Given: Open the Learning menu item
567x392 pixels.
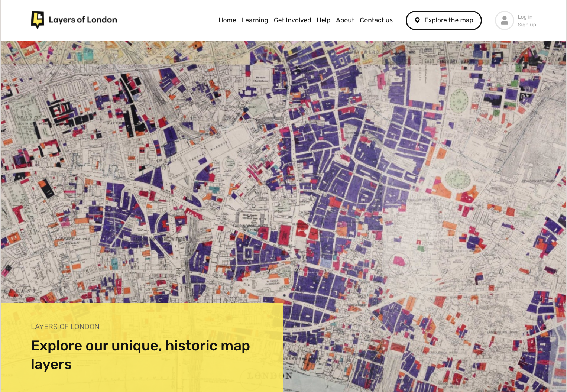Looking at the screenshot, I should (255, 20).
